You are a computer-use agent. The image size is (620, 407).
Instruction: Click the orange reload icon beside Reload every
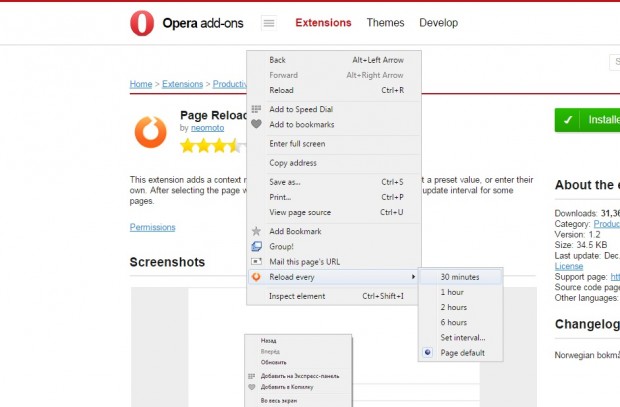(x=256, y=277)
